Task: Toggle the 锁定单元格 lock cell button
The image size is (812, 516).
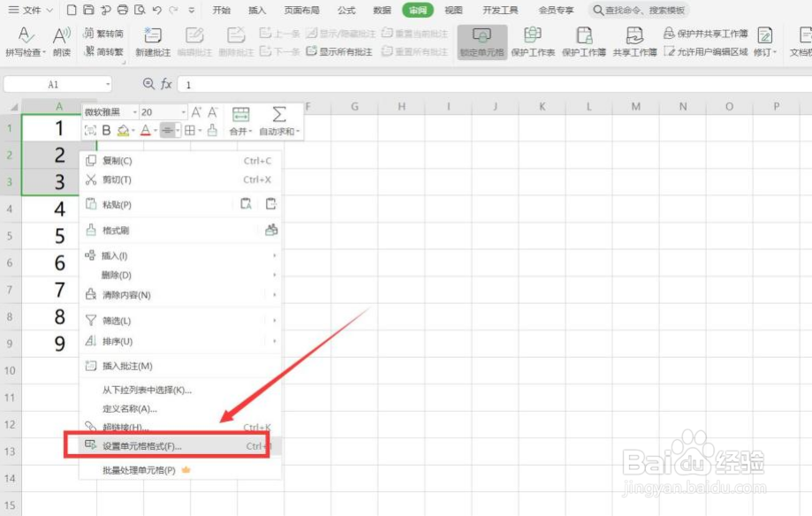Action: coord(482,42)
